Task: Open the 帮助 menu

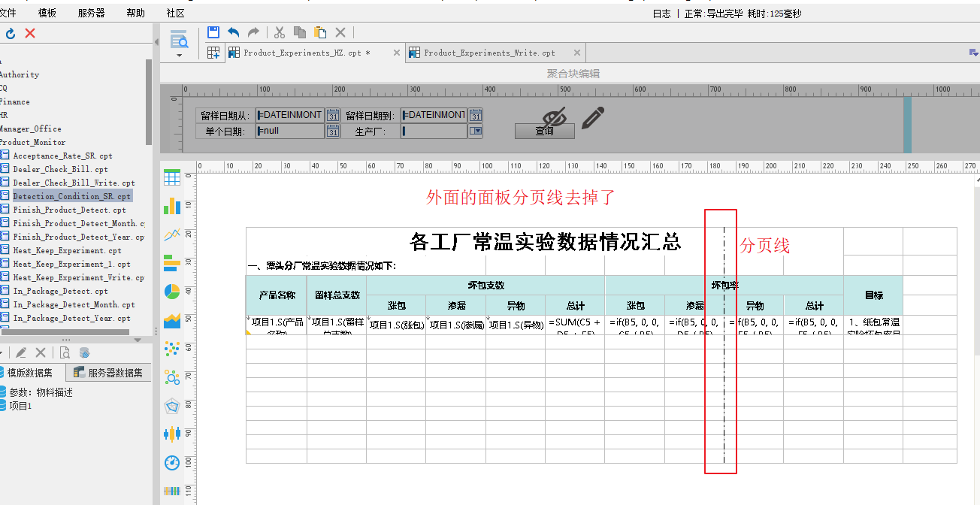Action: coord(136,13)
